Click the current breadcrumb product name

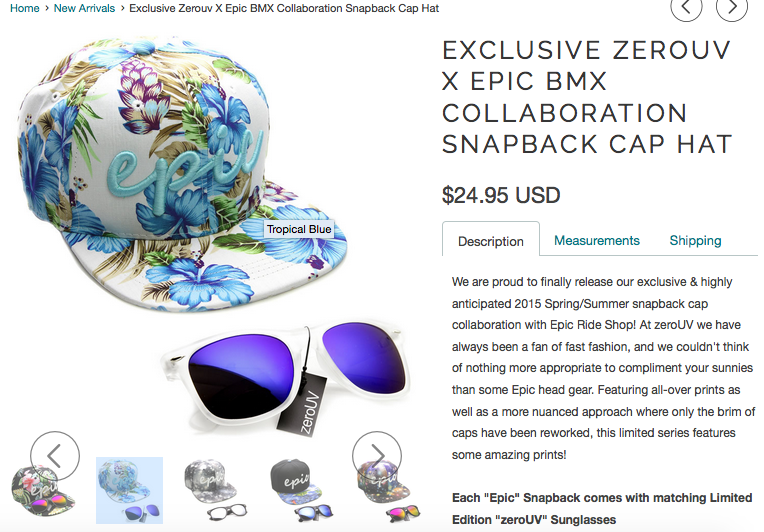(x=284, y=8)
